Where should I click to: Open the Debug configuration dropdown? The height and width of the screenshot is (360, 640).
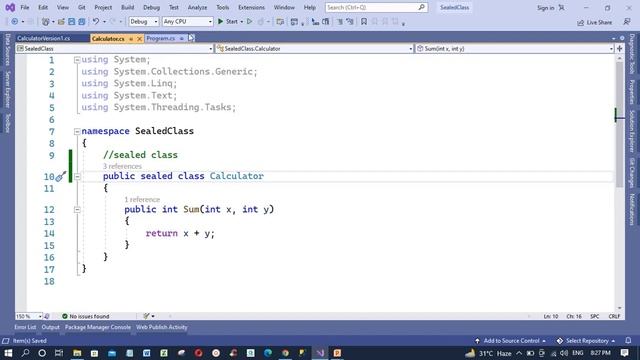tap(143, 22)
